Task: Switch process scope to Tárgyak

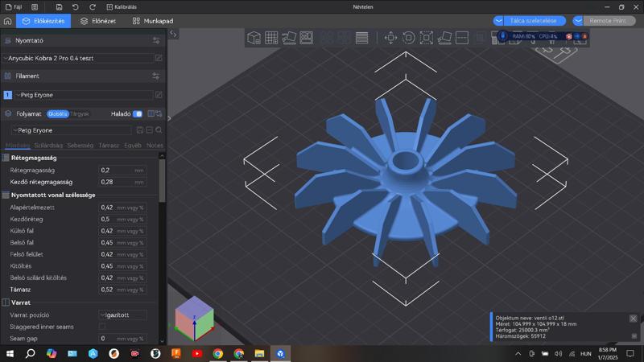Action: click(x=80, y=113)
